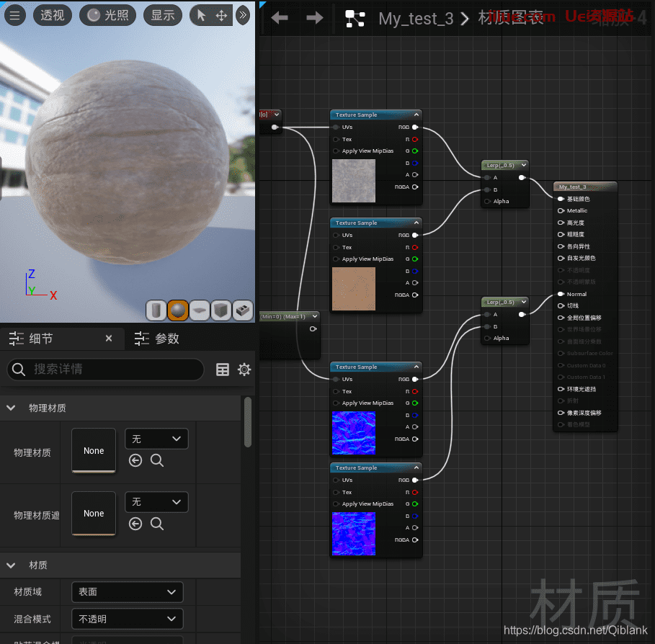Screen dimensions: 655x644
Task: Click the custom mesh preview icon
Action: (243, 310)
